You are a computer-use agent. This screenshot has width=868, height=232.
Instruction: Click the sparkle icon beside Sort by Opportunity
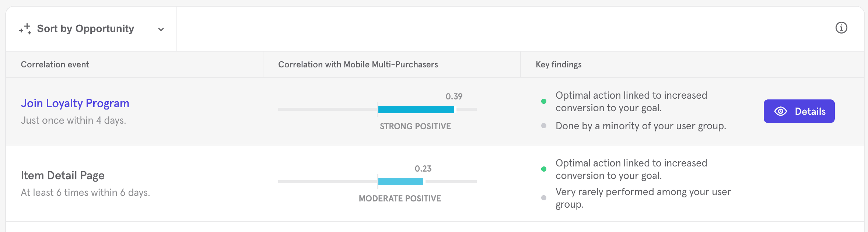(x=25, y=29)
